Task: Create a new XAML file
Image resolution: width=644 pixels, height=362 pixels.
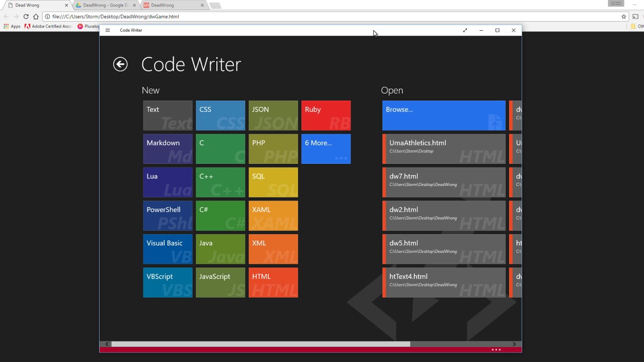Action: [x=273, y=216]
